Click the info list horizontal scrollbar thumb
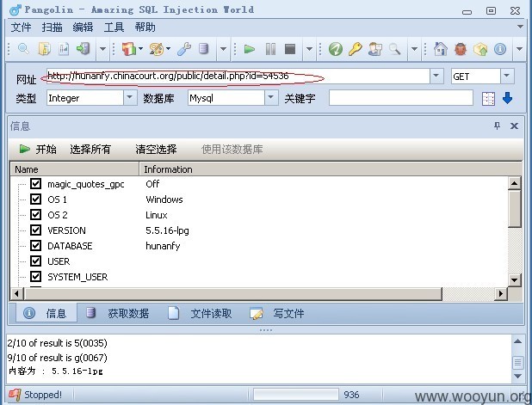The image size is (532, 405). tap(233, 293)
